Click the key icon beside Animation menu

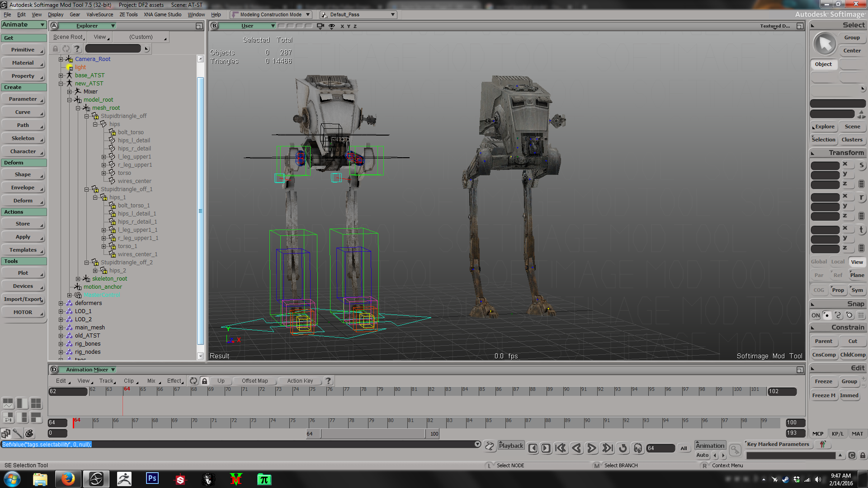tap(735, 450)
